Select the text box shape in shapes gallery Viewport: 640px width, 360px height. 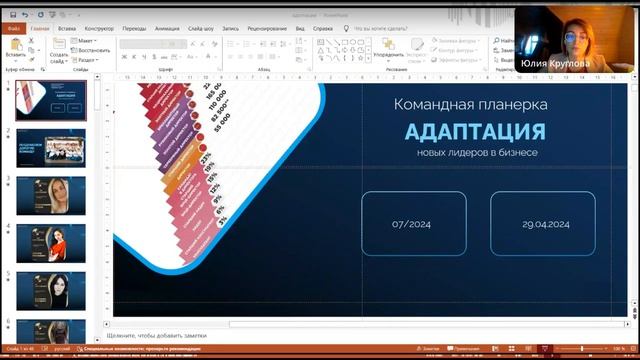[320, 42]
